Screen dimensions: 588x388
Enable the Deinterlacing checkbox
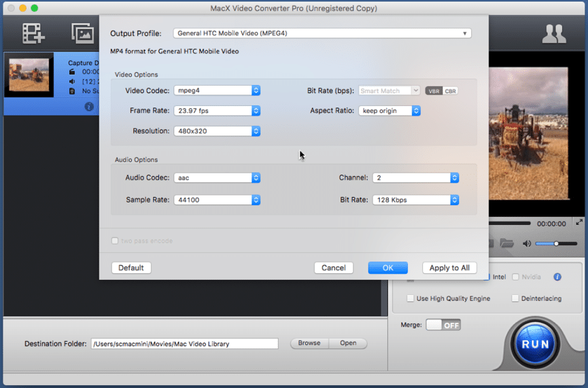point(515,298)
